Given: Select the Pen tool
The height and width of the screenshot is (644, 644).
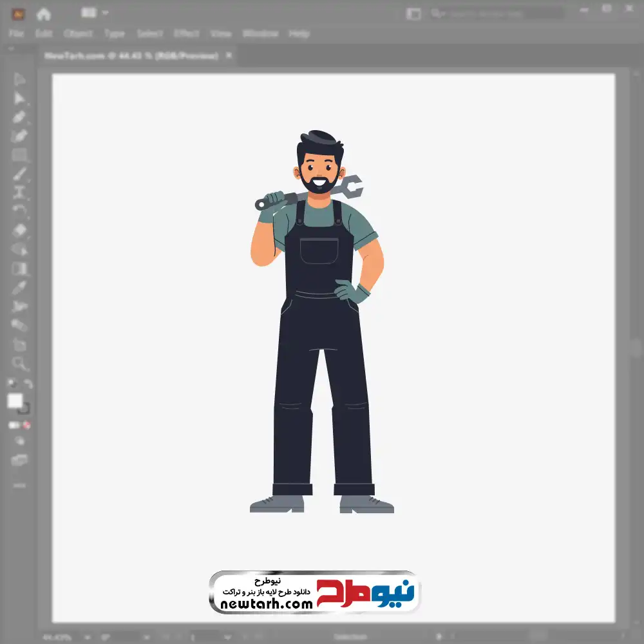Looking at the screenshot, I should click(x=19, y=117).
